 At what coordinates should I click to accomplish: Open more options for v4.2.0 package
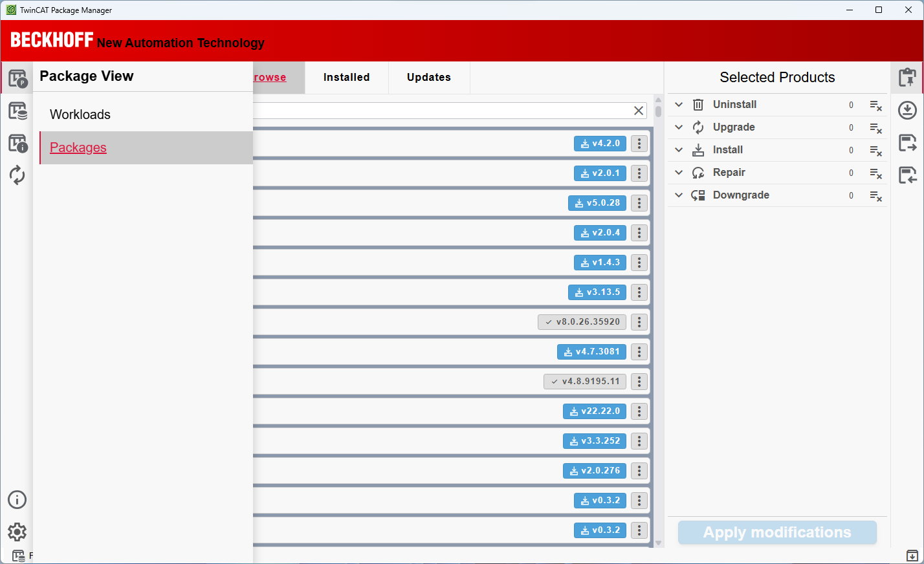point(639,144)
